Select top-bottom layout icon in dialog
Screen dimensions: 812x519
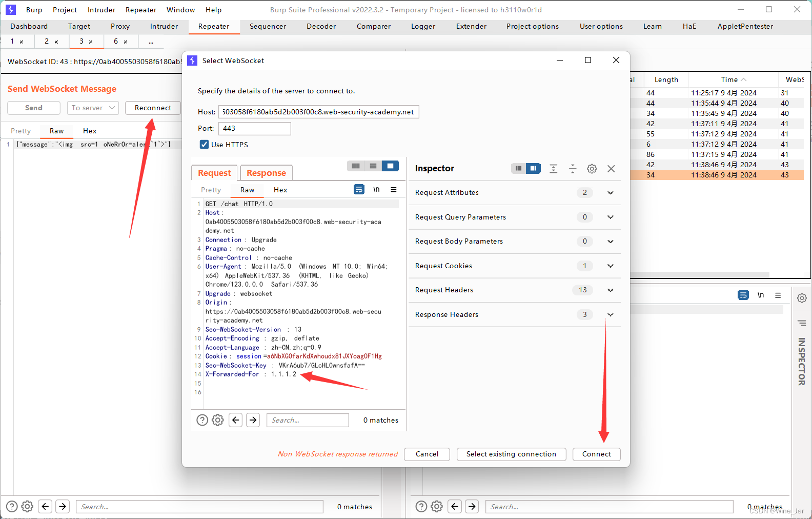pyautogui.click(x=373, y=166)
